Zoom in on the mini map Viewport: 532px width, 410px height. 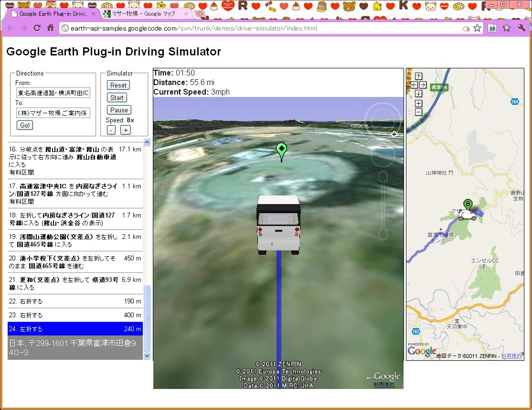tap(418, 104)
